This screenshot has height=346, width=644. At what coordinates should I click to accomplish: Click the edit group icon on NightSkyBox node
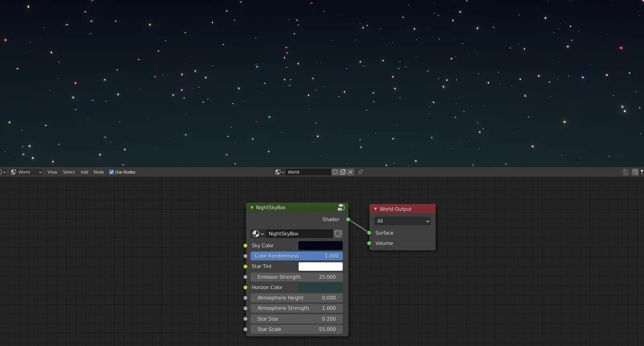coord(341,208)
